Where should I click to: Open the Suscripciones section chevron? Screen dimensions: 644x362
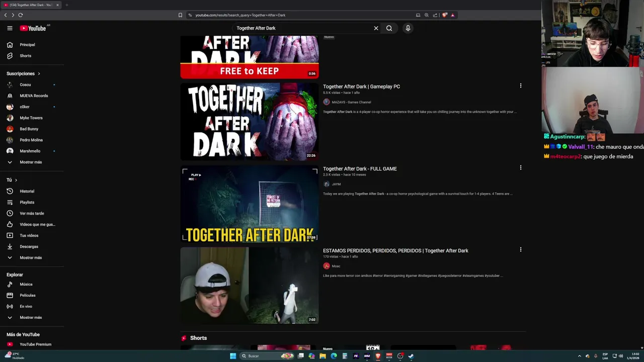point(39,74)
